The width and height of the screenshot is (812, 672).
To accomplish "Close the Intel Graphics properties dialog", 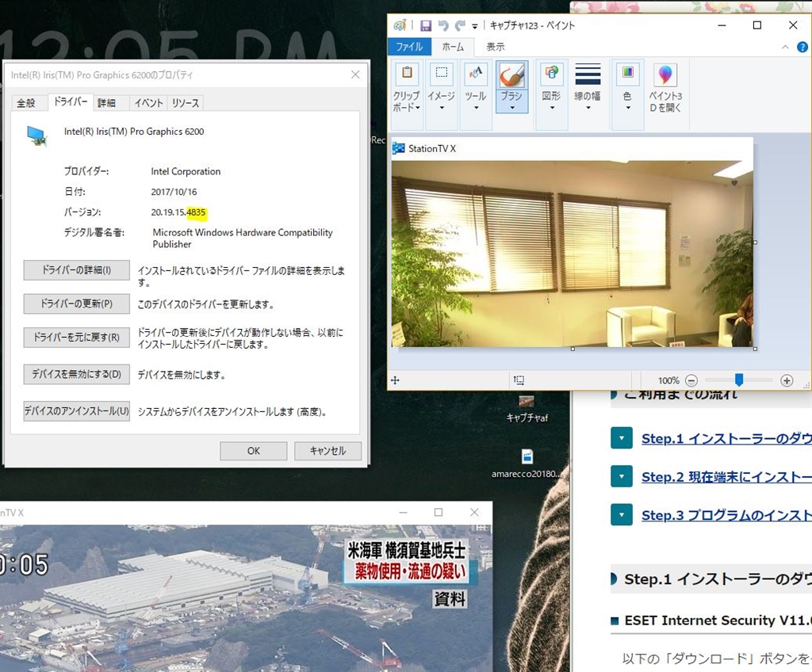I will (355, 74).
